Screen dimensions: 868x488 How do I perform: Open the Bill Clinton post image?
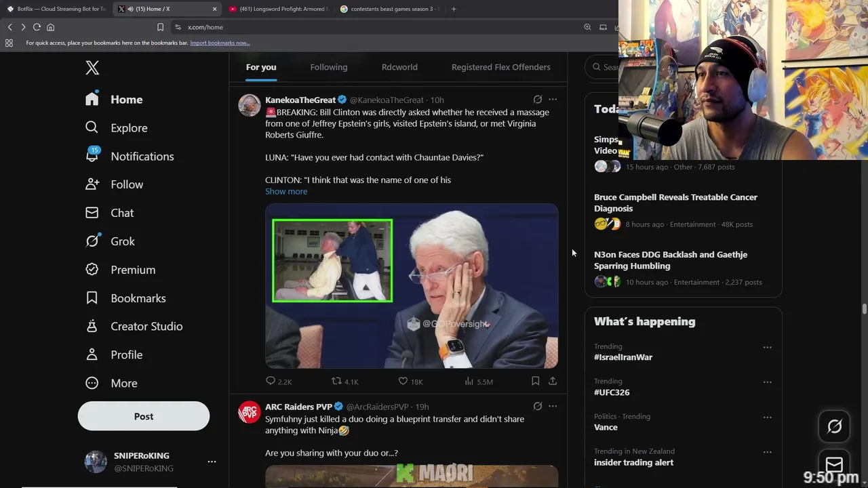[412, 286]
